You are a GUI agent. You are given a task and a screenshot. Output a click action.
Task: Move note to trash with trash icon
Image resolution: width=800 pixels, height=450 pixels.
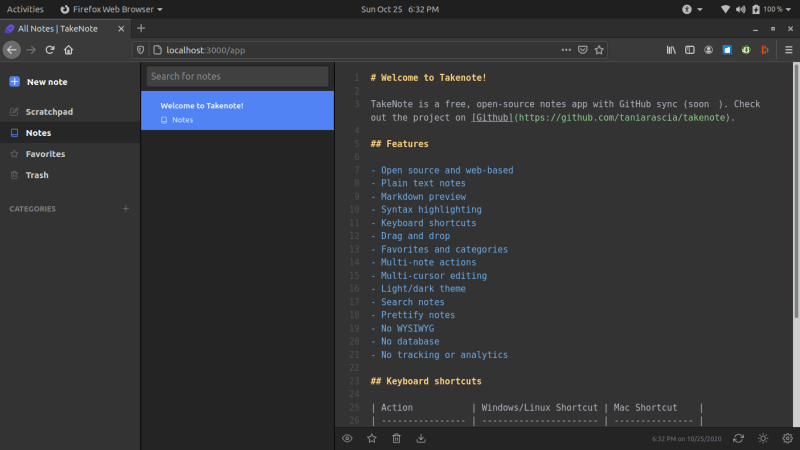[x=396, y=438]
